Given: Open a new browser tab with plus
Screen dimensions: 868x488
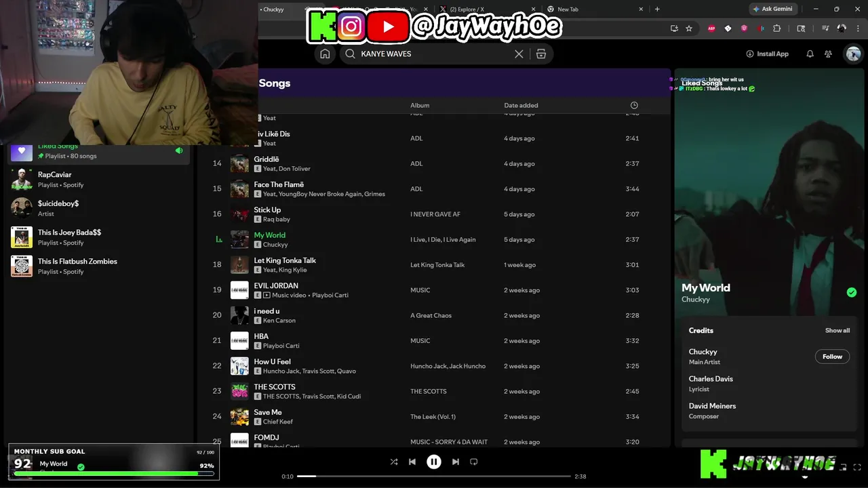Looking at the screenshot, I should [x=657, y=9].
